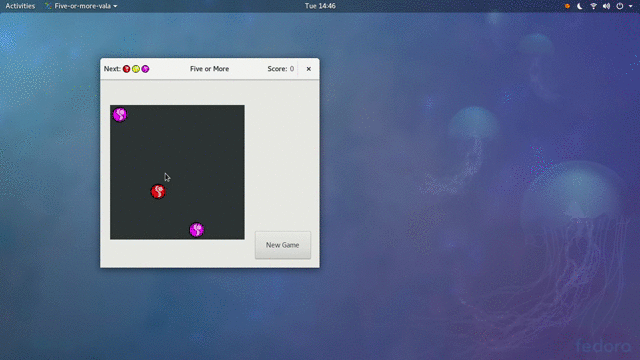This screenshot has height=360, width=640.
Task: Start a new game with New Game button
Action: click(x=283, y=245)
